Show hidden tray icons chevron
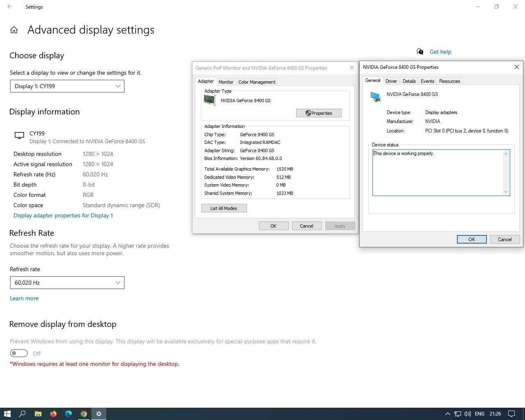 point(447,414)
